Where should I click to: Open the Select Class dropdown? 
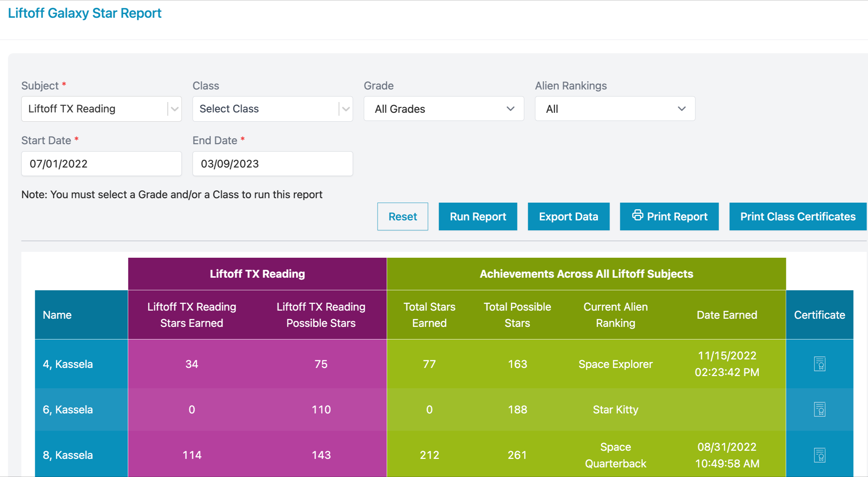[273, 109]
